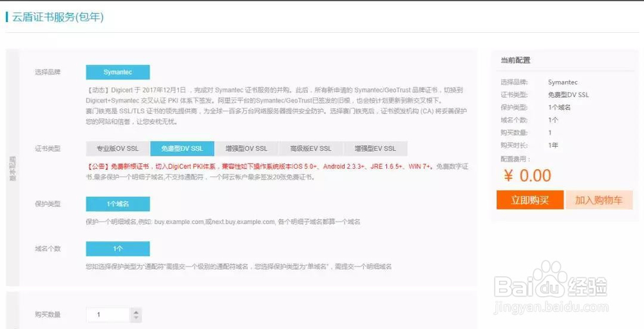Screen dimensions: 644x329
Task: Click the 保护类型 label in the form
Action: (48, 204)
